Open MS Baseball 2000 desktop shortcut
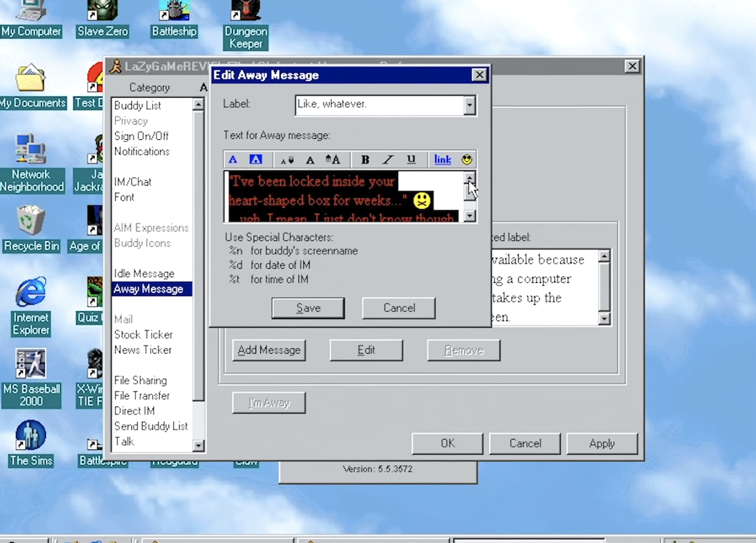756x543 pixels. (31, 378)
